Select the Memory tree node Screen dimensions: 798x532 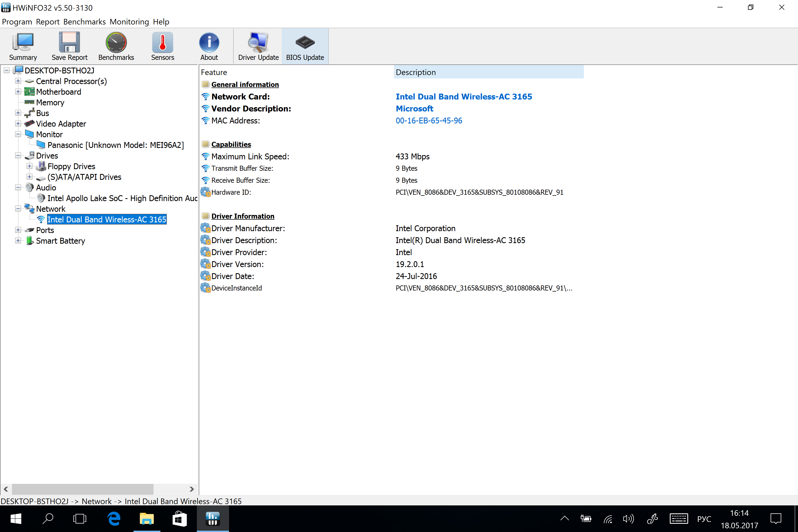click(x=50, y=102)
